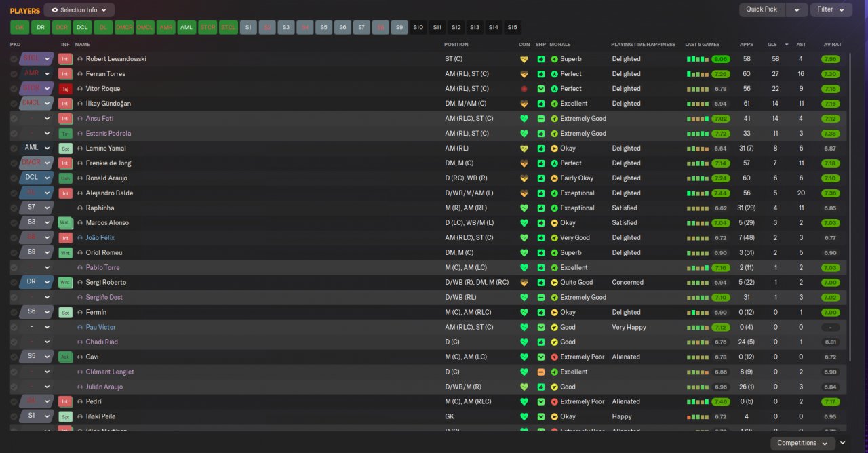Toggle the picked checkmark for Pablo Torre
The width and height of the screenshot is (868, 453).
[x=14, y=268]
